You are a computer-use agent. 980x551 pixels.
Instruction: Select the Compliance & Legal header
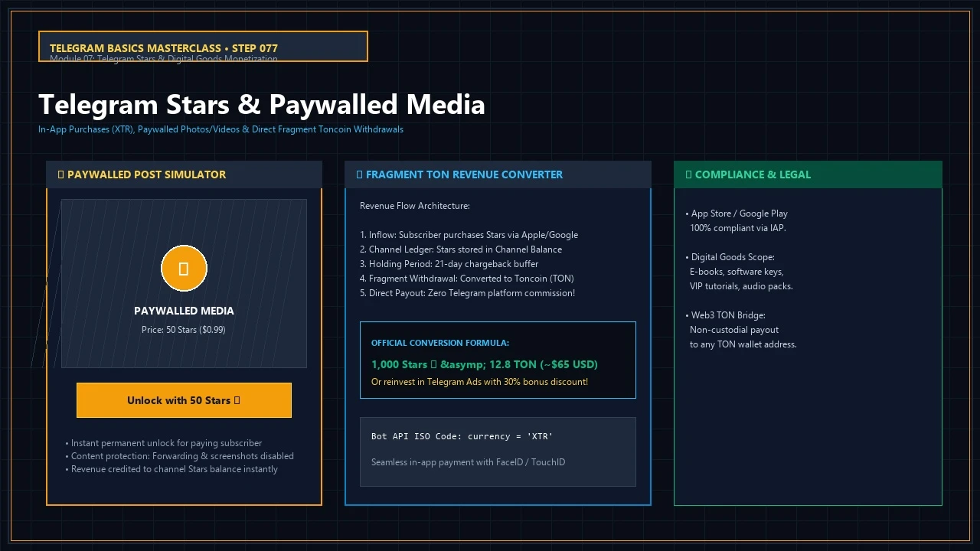(808, 174)
